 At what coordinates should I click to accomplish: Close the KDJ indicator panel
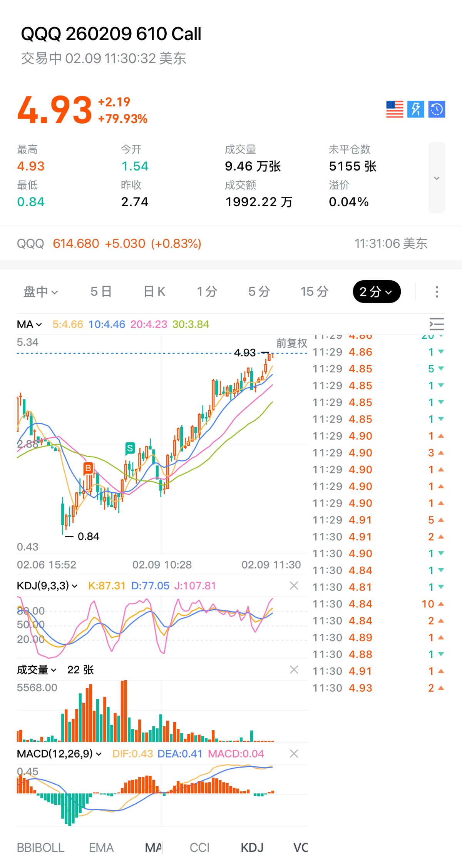[x=294, y=586]
